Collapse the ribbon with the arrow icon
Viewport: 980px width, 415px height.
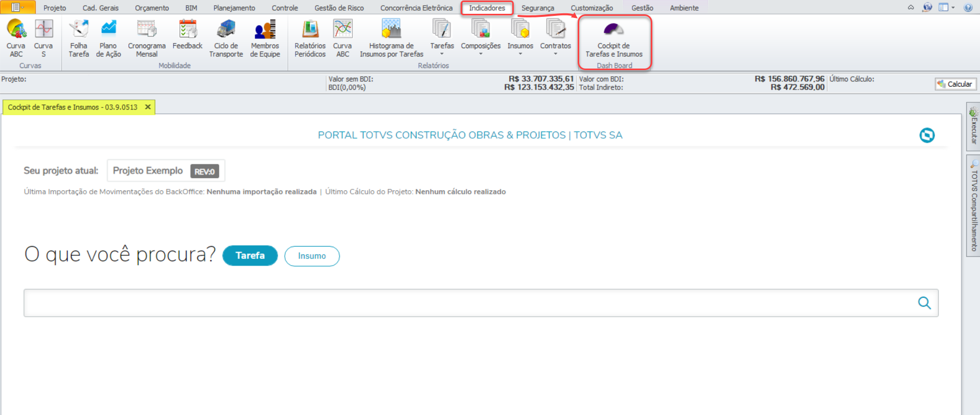point(910,7)
